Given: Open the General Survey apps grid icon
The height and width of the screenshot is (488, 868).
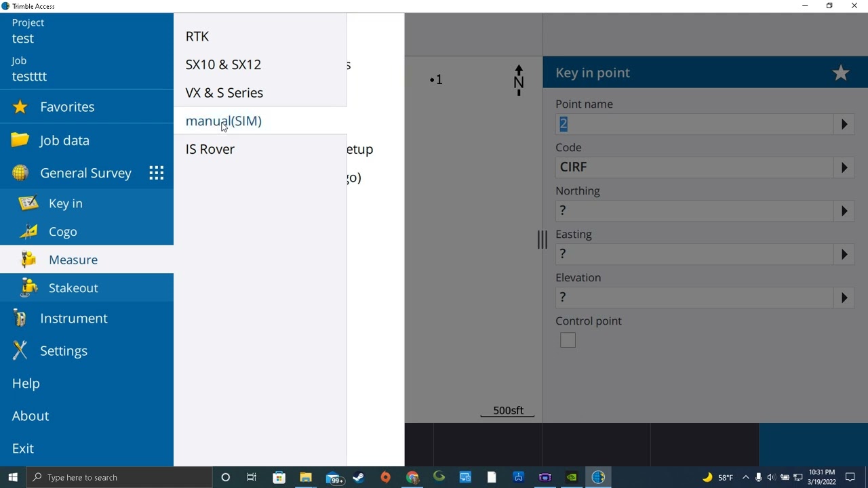Looking at the screenshot, I should point(157,173).
